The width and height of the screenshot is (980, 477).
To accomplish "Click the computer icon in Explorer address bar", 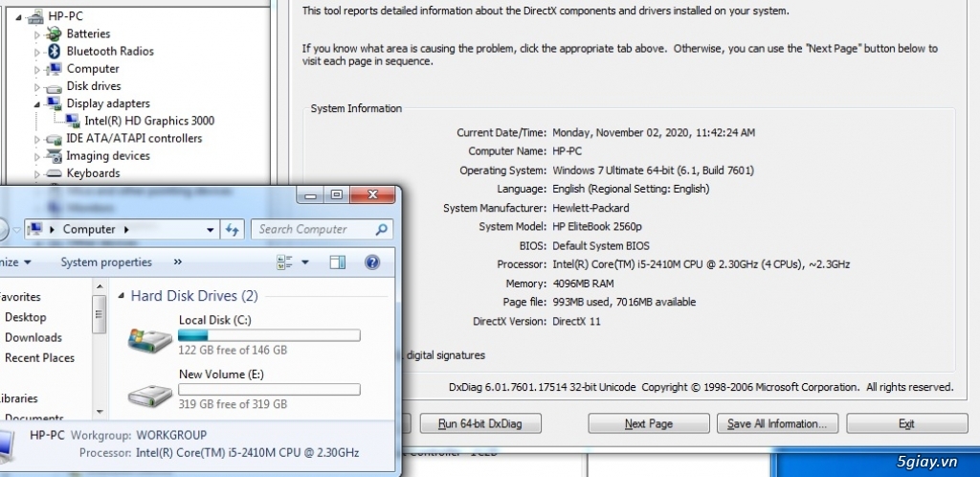I will (x=35, y=230).
